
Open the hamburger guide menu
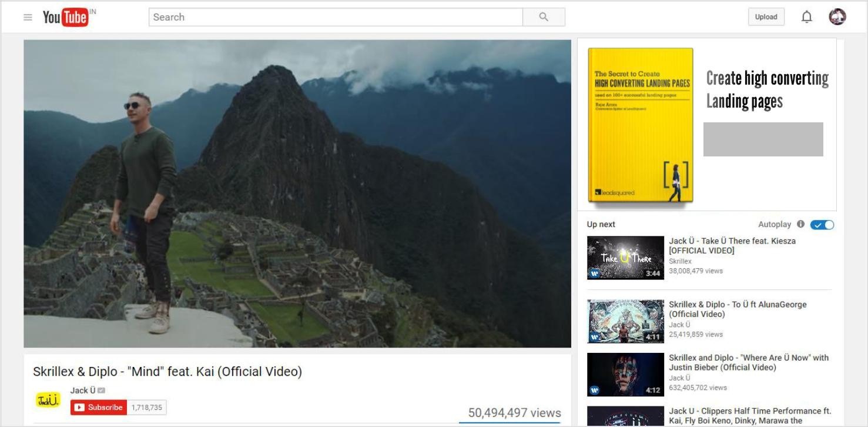pos(28,17)
